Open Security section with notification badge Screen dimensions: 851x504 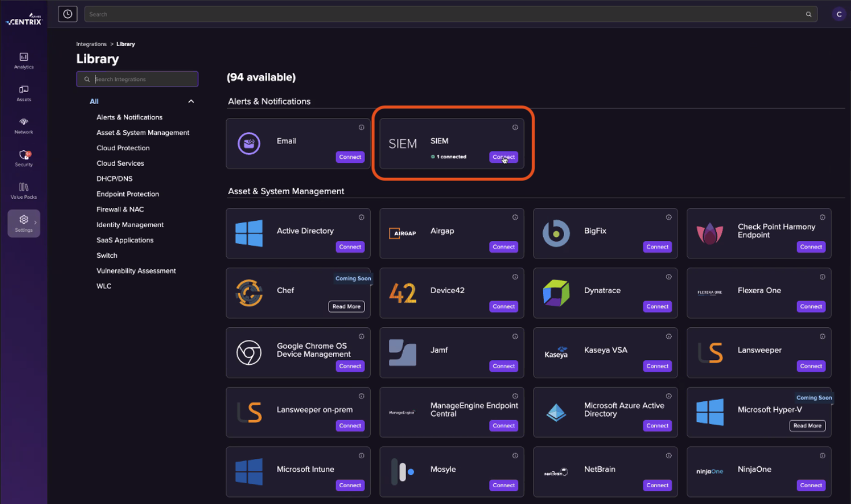[x=24, y=158]
